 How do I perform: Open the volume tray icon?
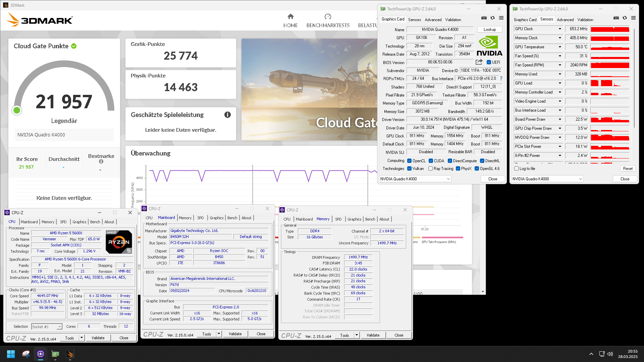610,354
